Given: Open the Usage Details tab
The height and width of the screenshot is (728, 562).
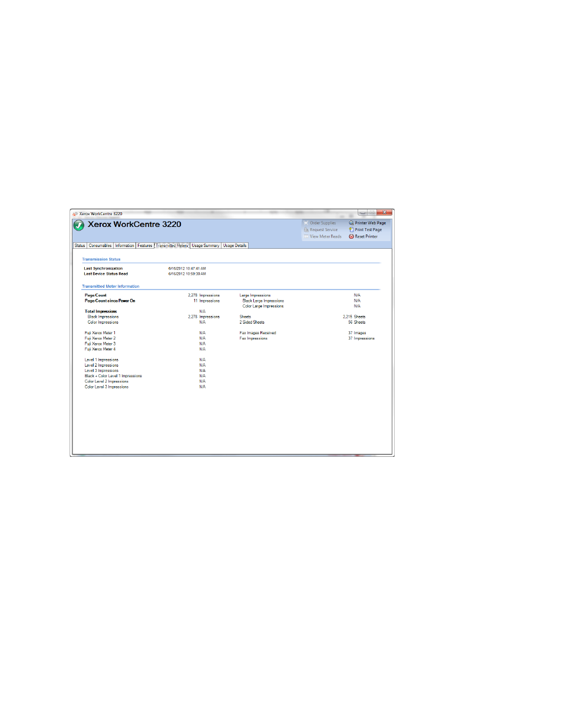Looking at the screenshot, I should pyautogui.click(x=234, y=245).
